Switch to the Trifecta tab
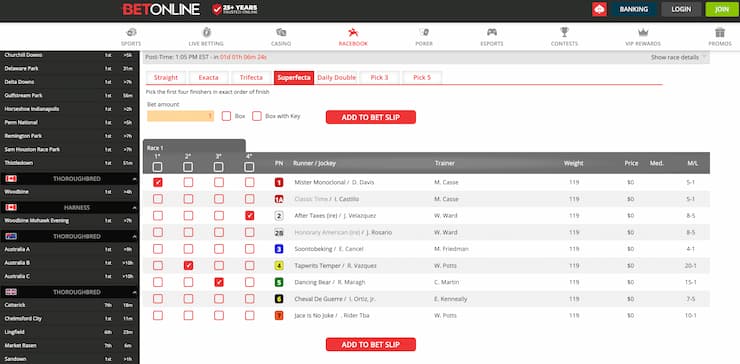This screenshot has width=740, height=364. 251,77
